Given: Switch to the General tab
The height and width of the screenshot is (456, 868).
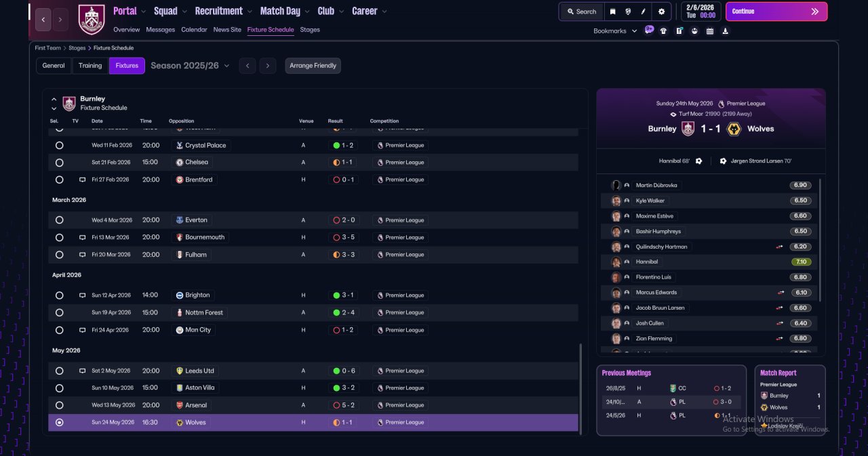Looking at the screenshot, I should (54, 66).
